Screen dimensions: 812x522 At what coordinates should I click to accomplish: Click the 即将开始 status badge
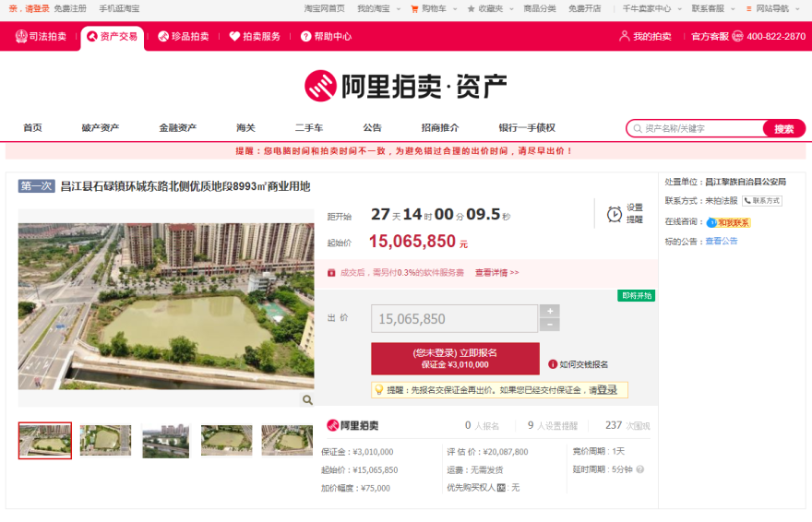click(636, 295)
